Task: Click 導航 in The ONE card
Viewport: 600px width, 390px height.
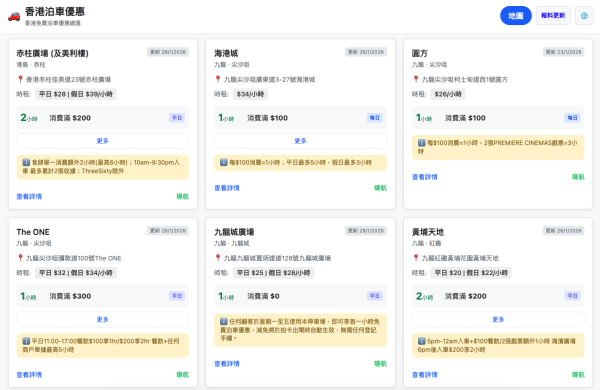Action: coord(183,375)
